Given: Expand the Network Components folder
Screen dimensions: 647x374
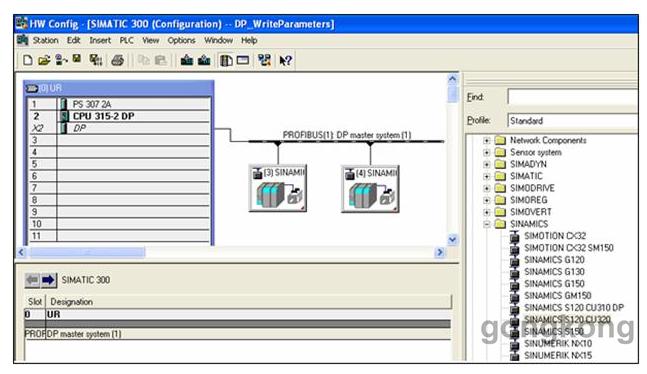Looking at the screenshot, I should [x=486, y=141].
